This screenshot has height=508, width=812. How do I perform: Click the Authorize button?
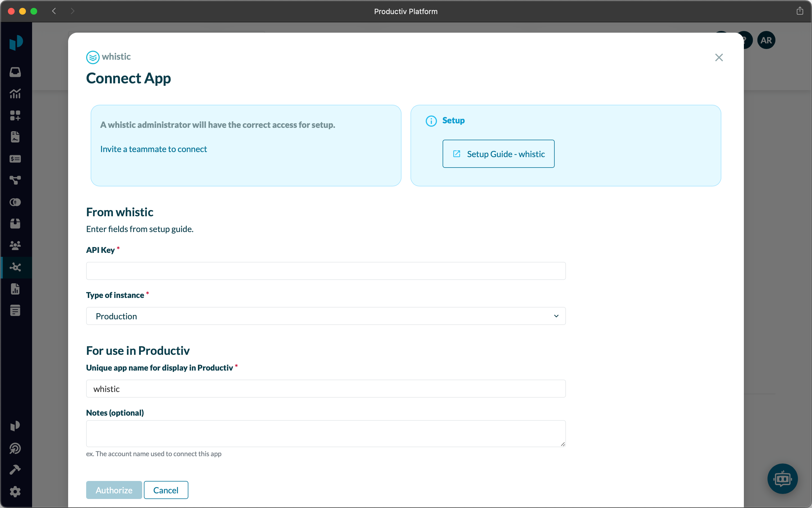click(x=114, y=490)
